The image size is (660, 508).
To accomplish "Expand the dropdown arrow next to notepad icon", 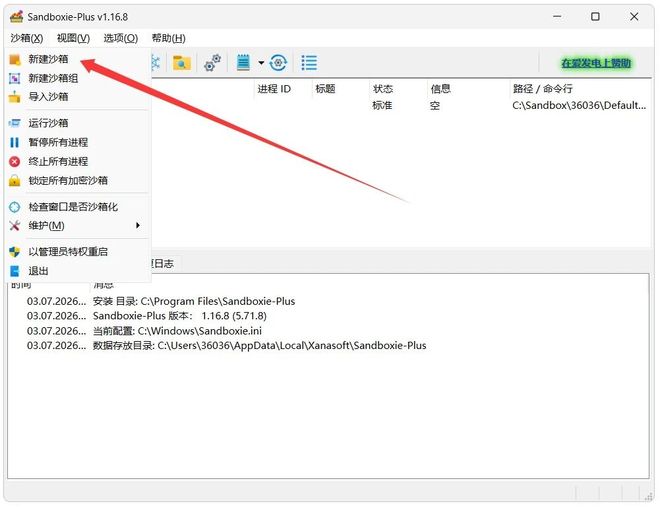I will tap(261, 63).
